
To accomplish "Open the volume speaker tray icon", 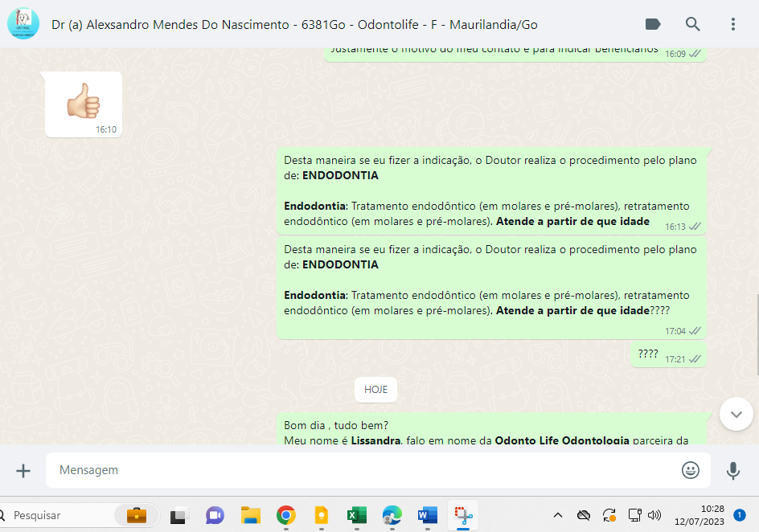I will [x=654, y=516].
